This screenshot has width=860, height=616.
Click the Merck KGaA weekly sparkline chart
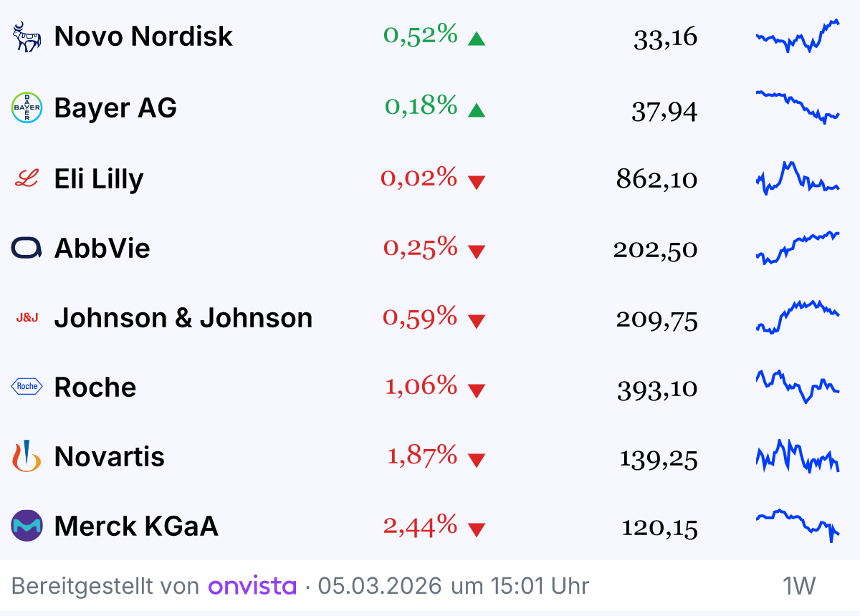797,525
